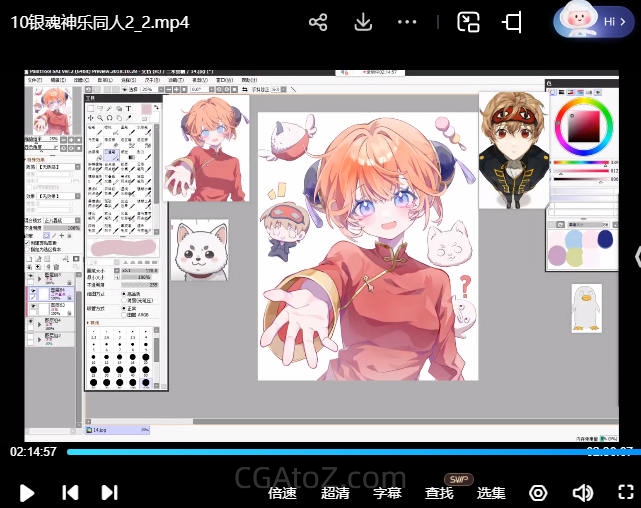Download the video with the download icon

click(x=364, y=22)
